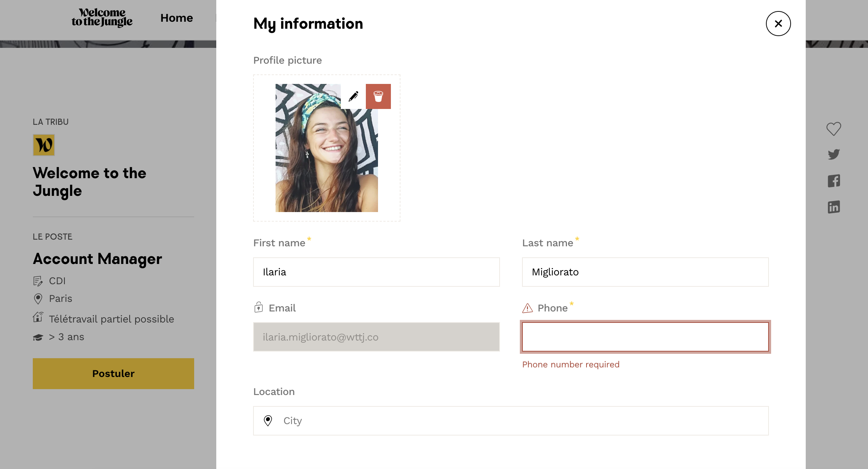Image resolution: width=868 pixels, height=469 pixels.
Task: Delete profile picture with trash icon
Action: coord(378,96)
